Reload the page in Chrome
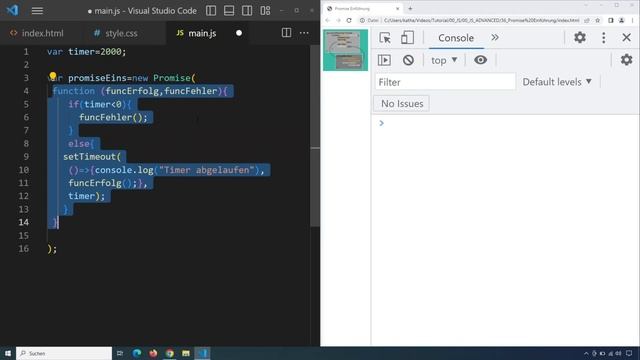640x360 pixels. coord(349,20)
